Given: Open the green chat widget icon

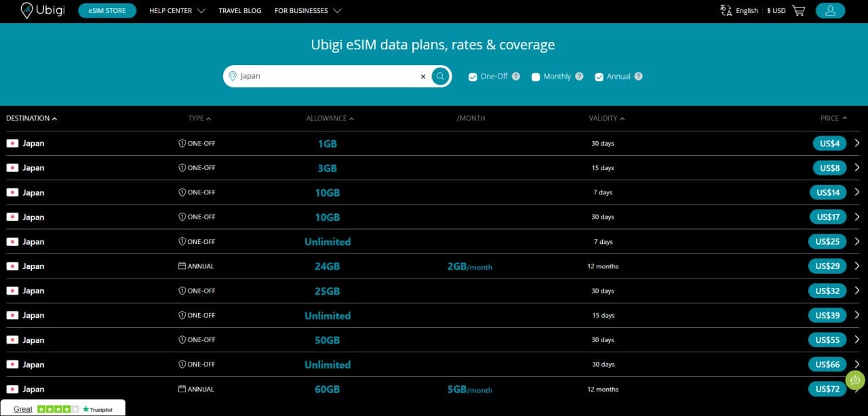Looking at the screenshot, I should coord(855,380).
